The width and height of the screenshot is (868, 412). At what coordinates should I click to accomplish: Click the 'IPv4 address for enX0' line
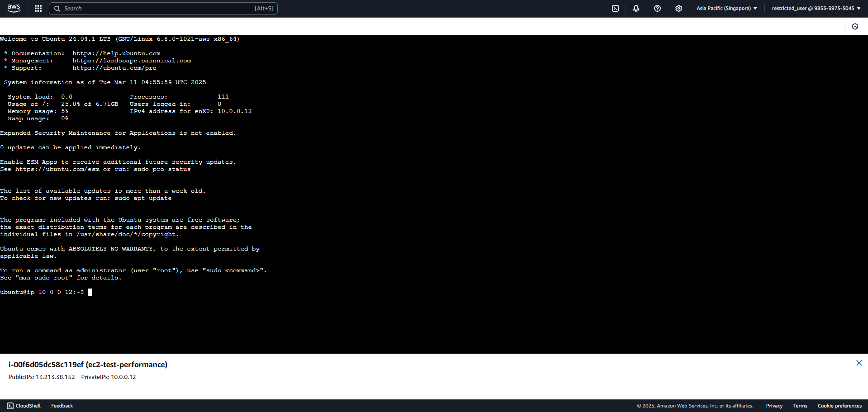click(191, 111)
